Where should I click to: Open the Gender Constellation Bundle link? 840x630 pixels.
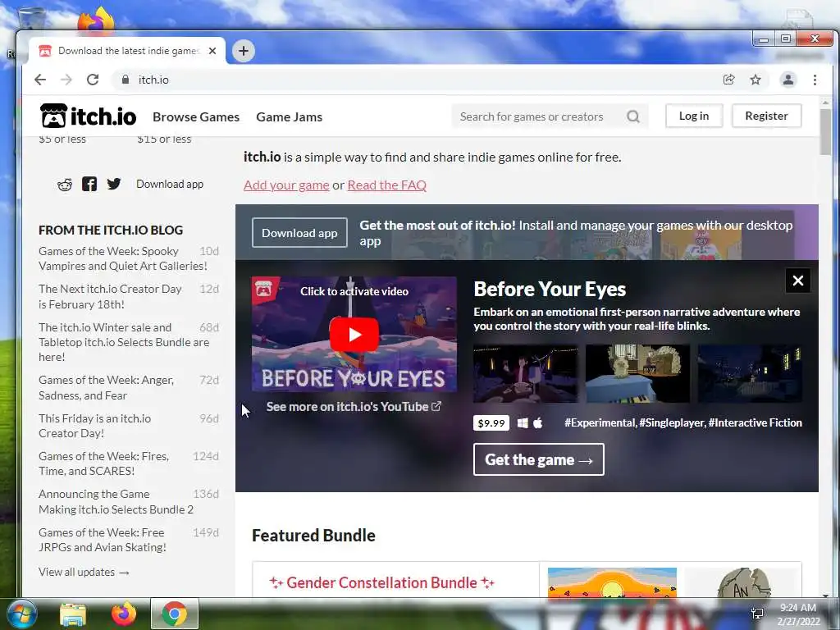pos(381,582)
